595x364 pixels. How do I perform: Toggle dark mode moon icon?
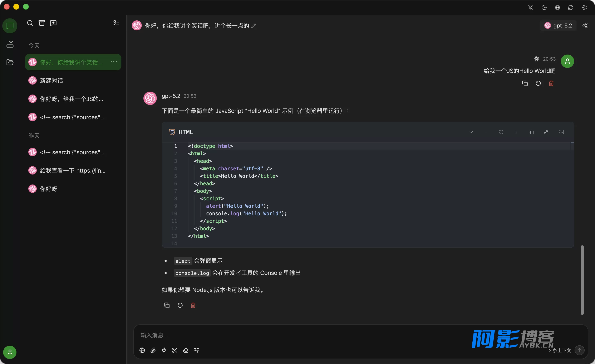544,7
